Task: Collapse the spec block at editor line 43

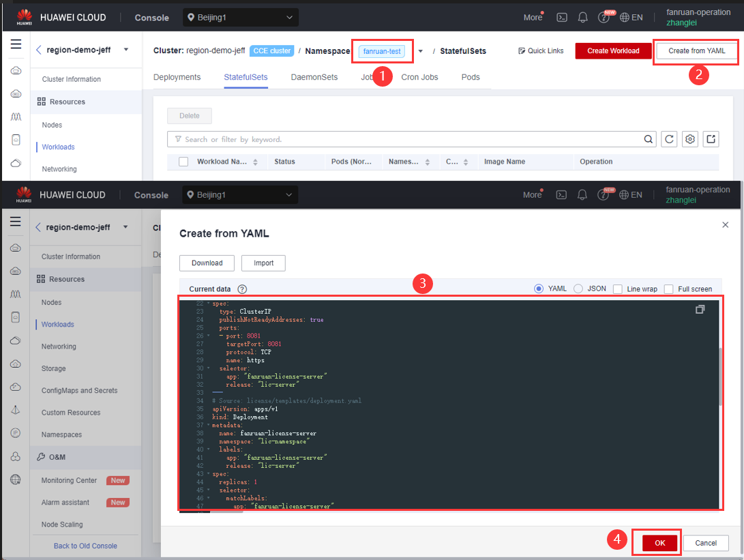Action: (208, 473)
